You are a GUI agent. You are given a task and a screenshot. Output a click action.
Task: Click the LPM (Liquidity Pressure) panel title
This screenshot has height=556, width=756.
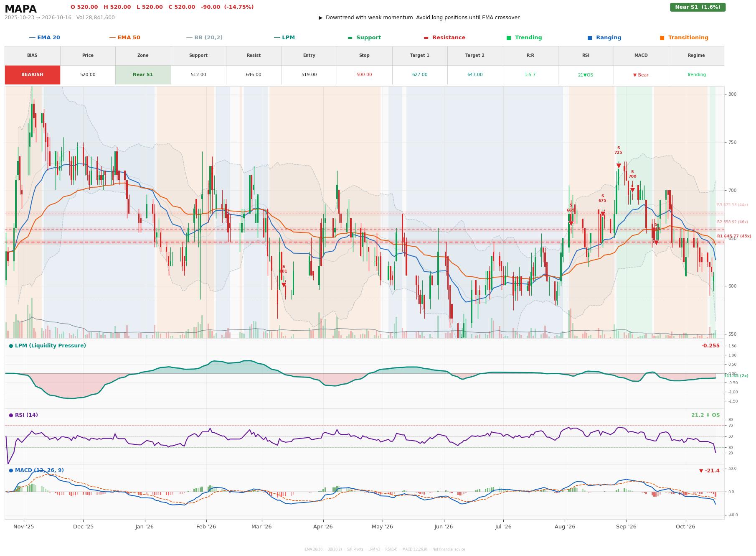pos(48,346)
